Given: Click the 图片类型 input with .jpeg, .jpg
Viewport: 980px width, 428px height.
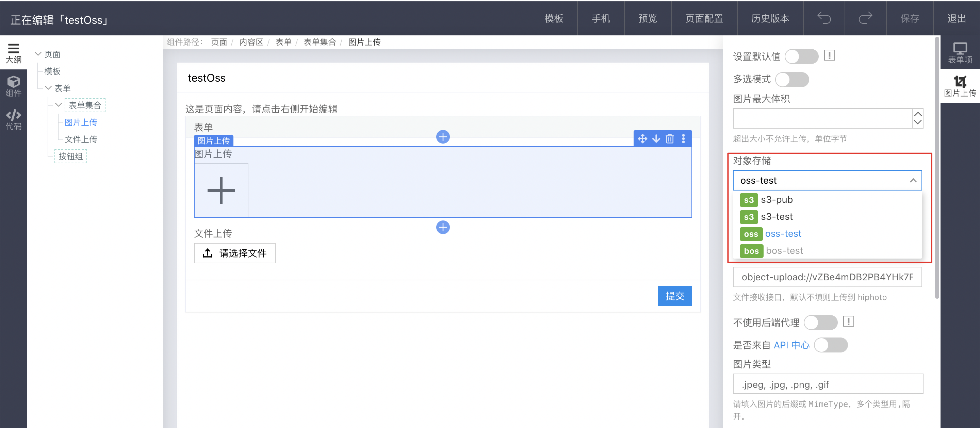Looking at the screenshot, I should [828, 384].
